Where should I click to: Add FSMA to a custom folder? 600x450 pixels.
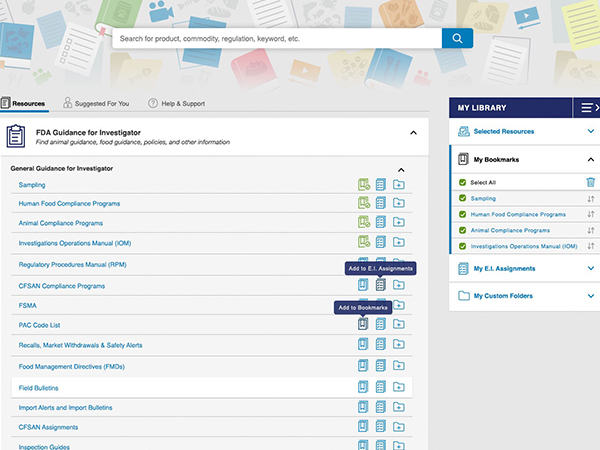399,305
